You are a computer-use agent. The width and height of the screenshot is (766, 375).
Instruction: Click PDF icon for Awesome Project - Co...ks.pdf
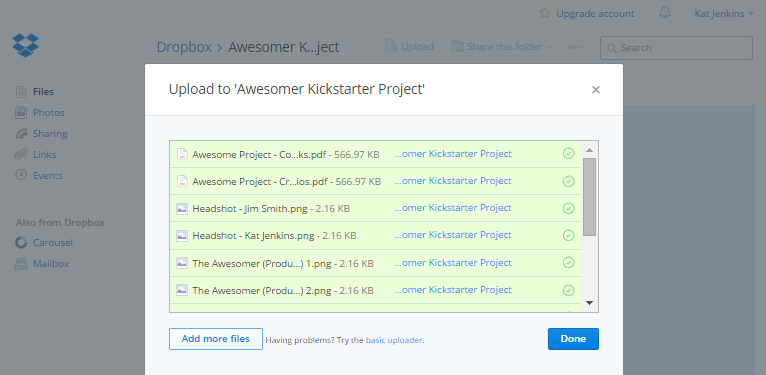(182, 154)
